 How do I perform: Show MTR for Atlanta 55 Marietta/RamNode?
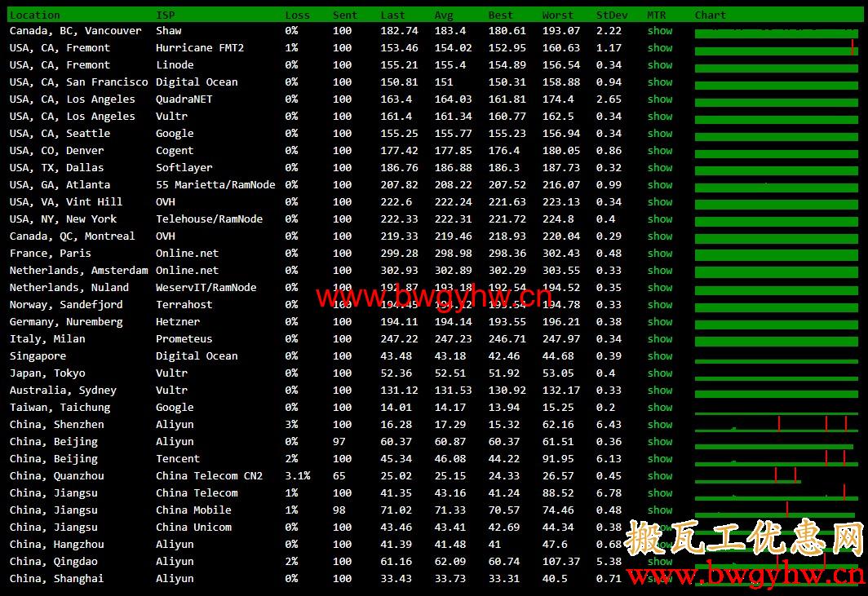(x=660, y=185)
